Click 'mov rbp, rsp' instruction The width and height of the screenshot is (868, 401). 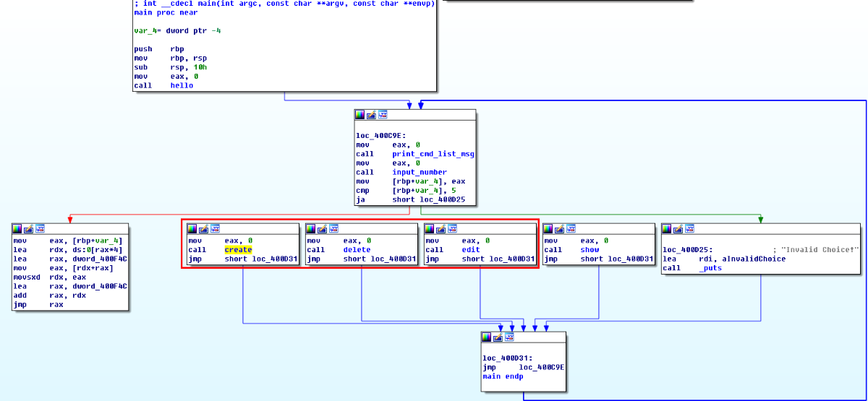(x=171, y=58)
